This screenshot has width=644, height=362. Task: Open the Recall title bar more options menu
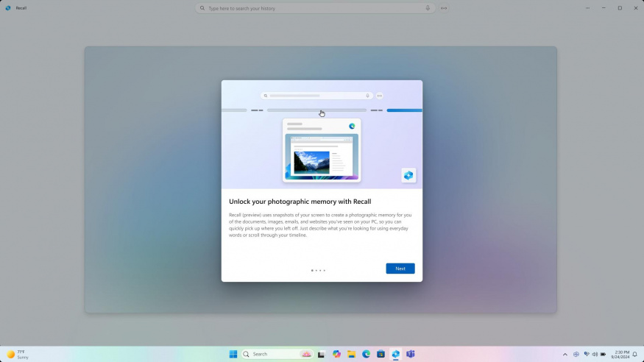tap(587, 8)
